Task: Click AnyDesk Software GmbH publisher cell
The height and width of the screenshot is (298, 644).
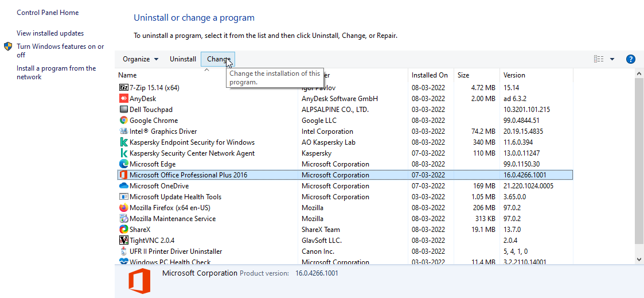Action: tap(339, 99)
